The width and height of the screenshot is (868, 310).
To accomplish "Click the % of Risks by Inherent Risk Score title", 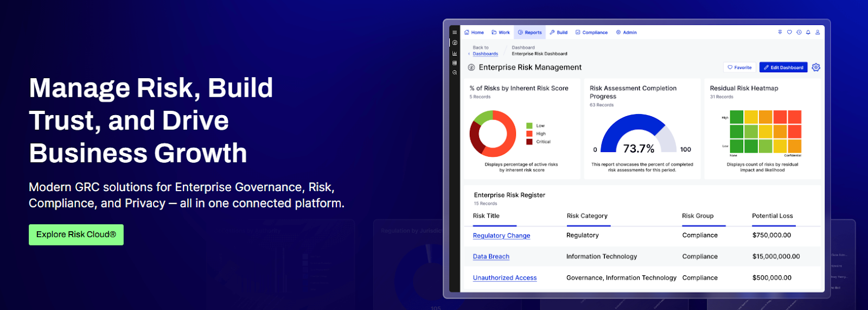I will 519,88.
